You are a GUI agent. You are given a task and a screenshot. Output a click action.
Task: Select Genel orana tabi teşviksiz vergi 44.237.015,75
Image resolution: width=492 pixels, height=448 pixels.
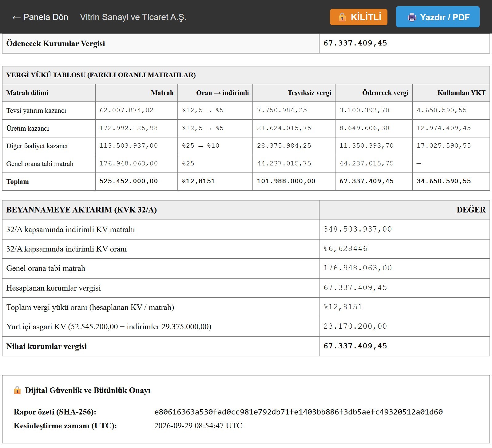[x=284, y=163]
